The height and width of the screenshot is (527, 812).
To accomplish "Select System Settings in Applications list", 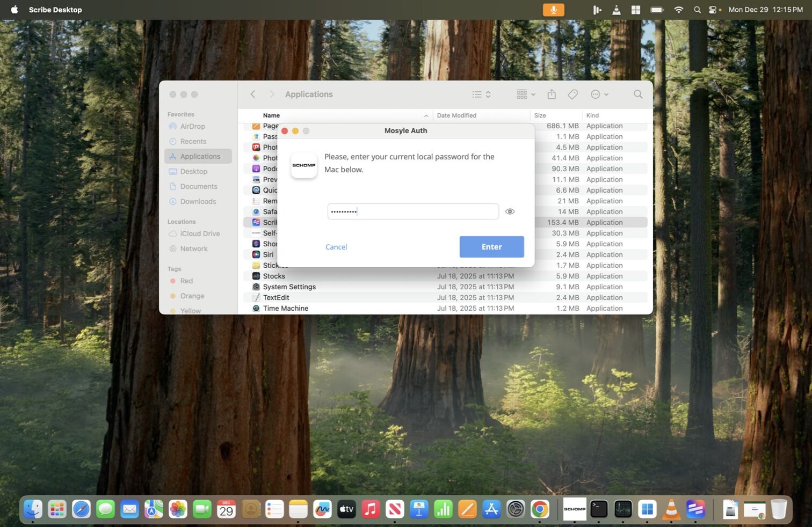I will click(x=289, y=287).
